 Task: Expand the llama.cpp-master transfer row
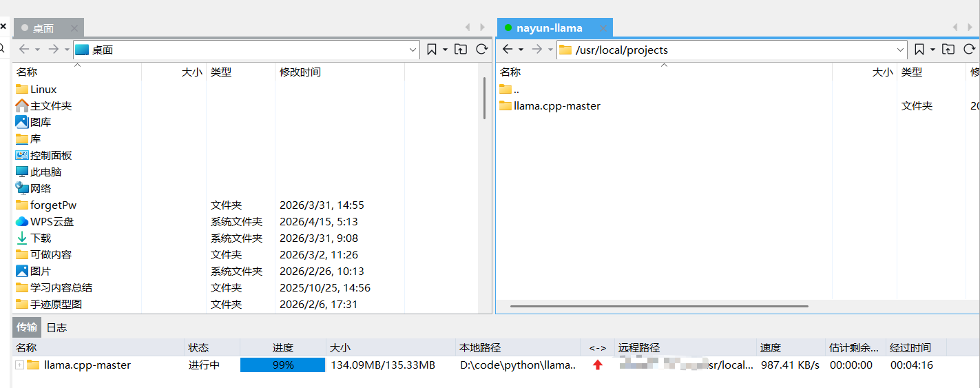pyautogui.click(x=19, y=365)
